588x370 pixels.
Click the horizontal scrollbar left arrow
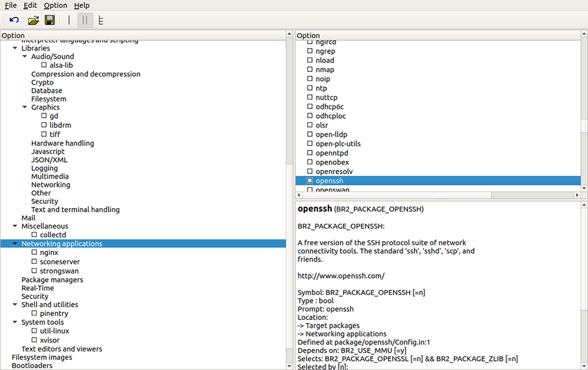click(299, 195)
